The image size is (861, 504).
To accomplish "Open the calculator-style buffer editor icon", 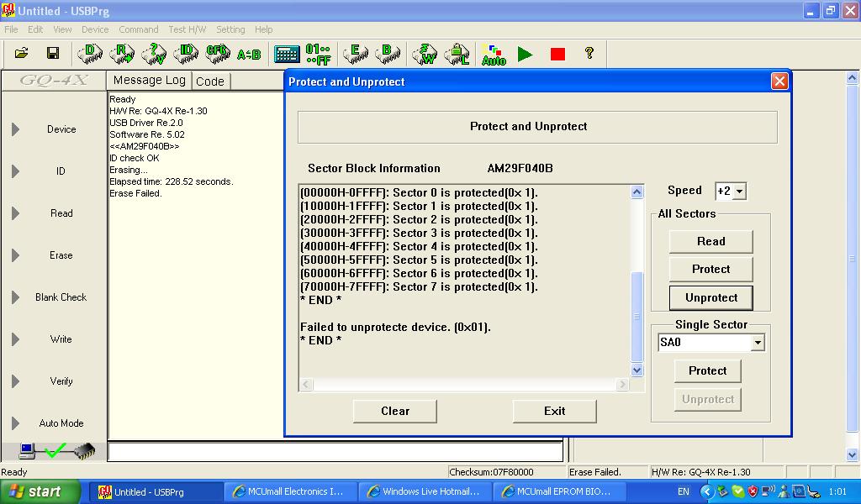I will click(x=287, y=54).
